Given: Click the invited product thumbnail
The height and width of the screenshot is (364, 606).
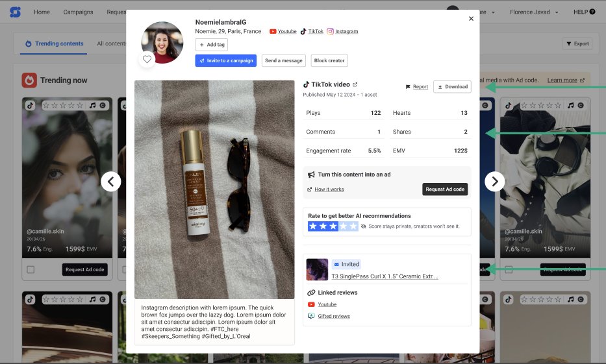Looking at the screenshot, I should 317,269.
